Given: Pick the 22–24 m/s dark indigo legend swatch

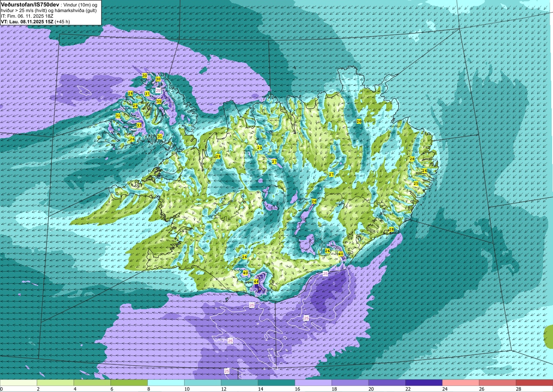Looking at the screenshot, I should click(424, 383).
